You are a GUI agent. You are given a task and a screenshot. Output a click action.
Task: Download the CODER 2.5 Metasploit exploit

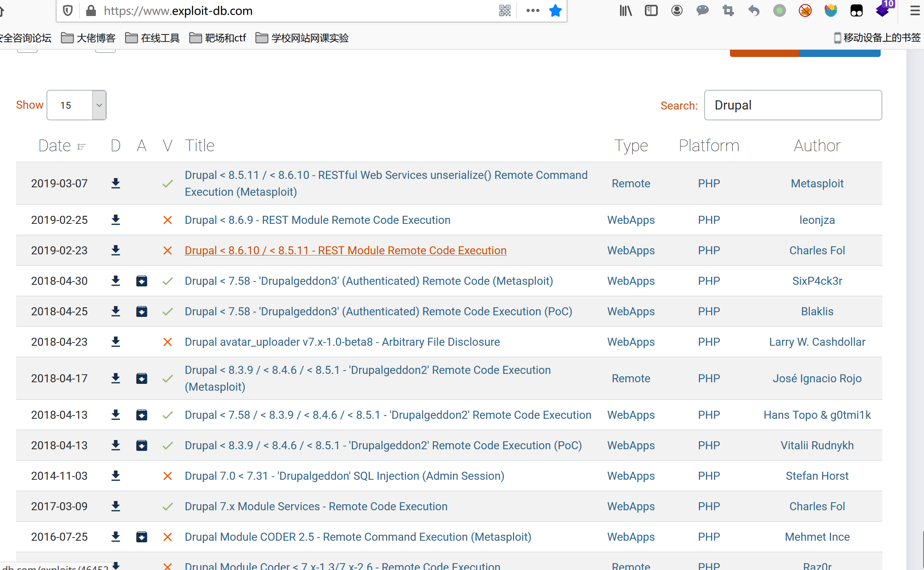click(x=115, y=537)
